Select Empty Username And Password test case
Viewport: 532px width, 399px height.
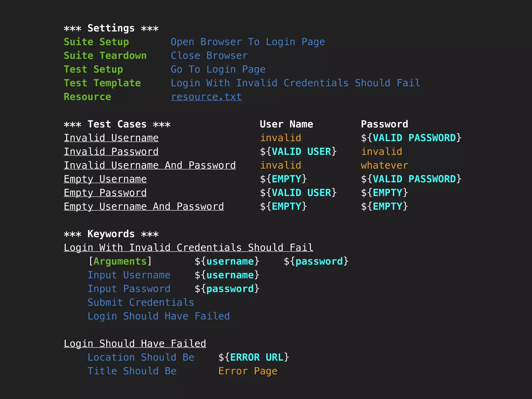pyautogui.click(x=144, y=207)
